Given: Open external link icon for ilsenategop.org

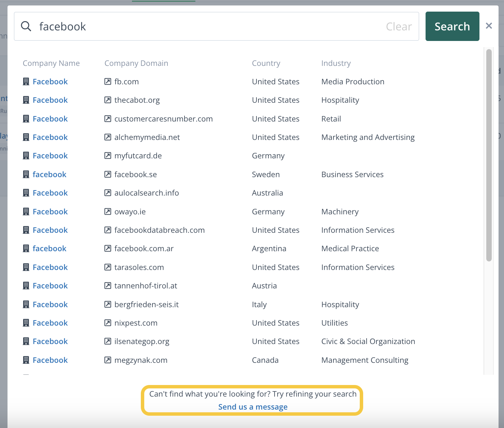Looking at the screenshot, I should click(108, 341).
